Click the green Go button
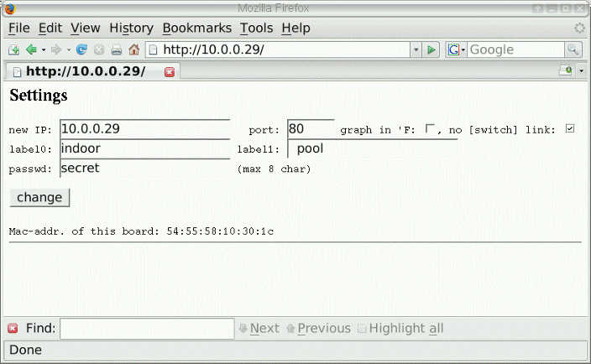591x364 pixels. [x=431, y=49]
